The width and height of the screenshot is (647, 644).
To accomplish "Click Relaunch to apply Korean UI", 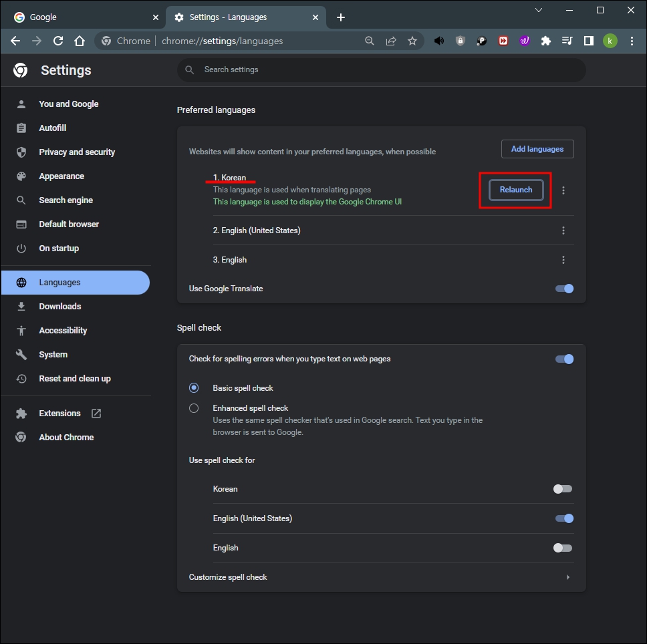I will 516,190.
